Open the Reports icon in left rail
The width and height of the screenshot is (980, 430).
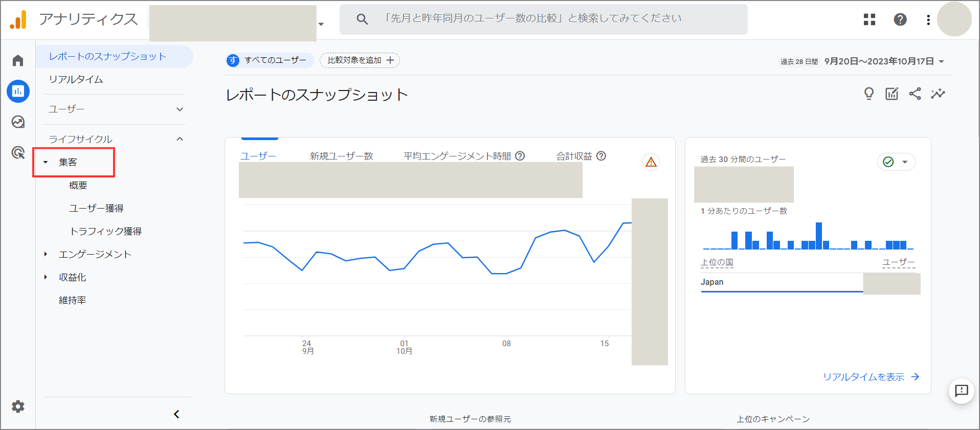point(18,92)
